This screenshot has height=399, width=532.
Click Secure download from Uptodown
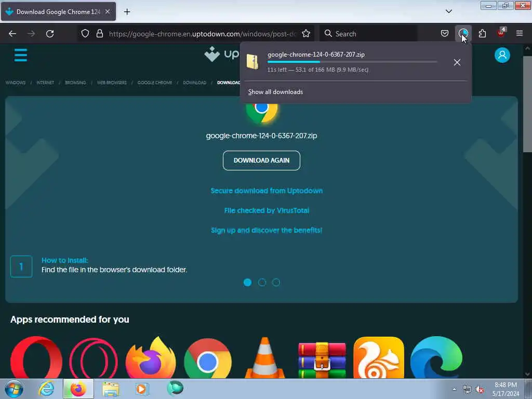(267, 191)
